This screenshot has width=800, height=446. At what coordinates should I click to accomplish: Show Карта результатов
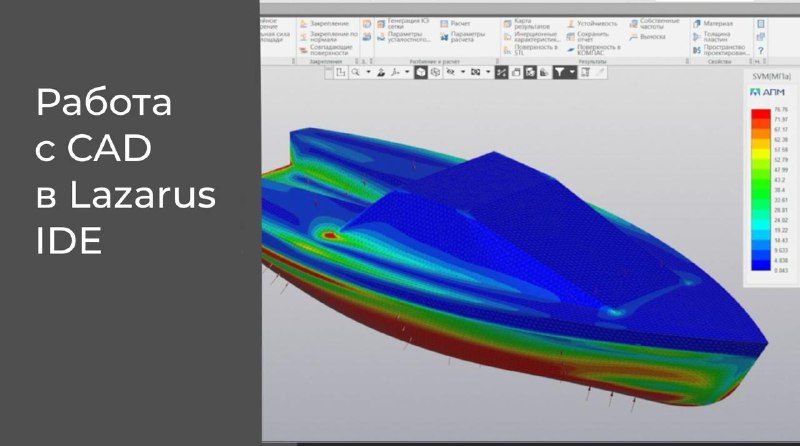(x=527, y=23)
